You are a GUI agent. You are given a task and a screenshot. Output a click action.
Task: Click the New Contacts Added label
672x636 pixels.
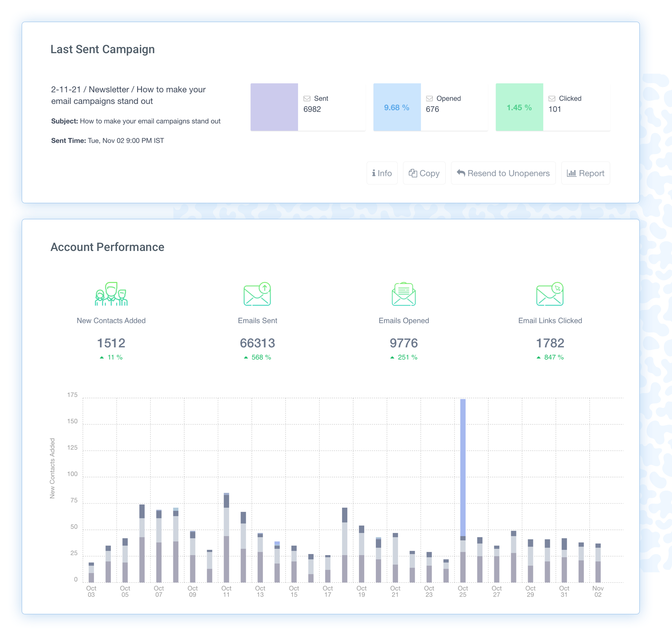pyautogui.click(x=111, y=321)
